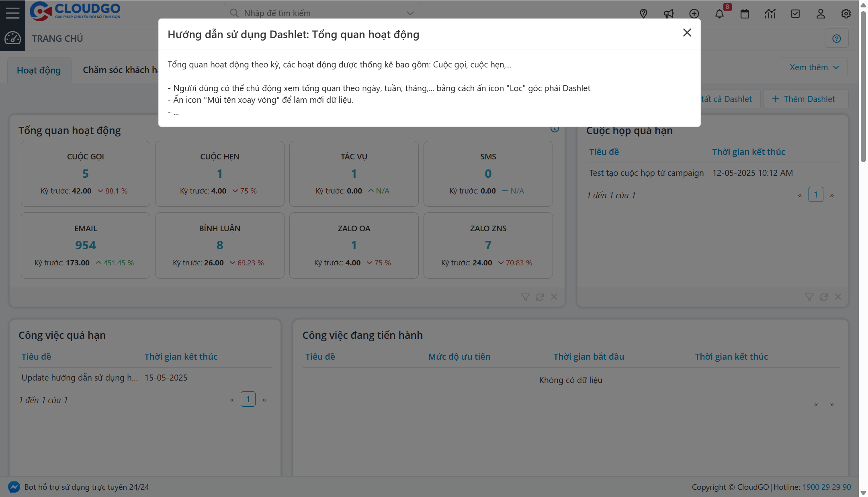This screenshot has width=868, height=497.
Task: Open the user profile icon
Action: tap(821, 13)
